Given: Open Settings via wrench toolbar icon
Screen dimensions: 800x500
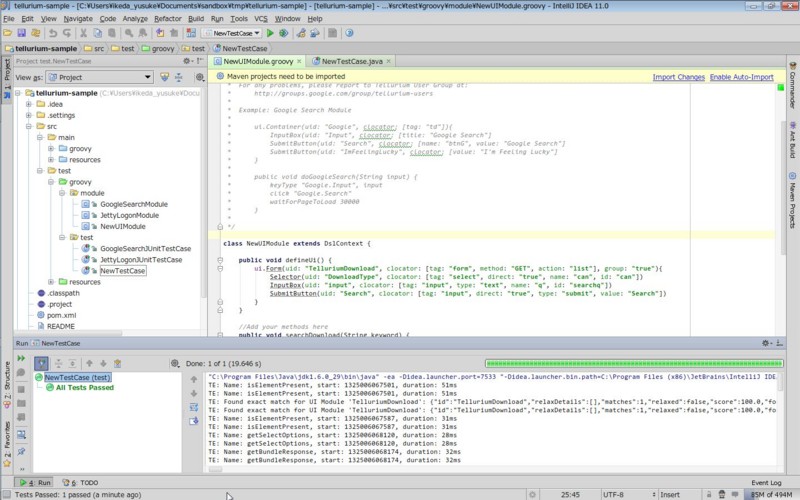Looking at the screenshot, I should pos(301,33).
